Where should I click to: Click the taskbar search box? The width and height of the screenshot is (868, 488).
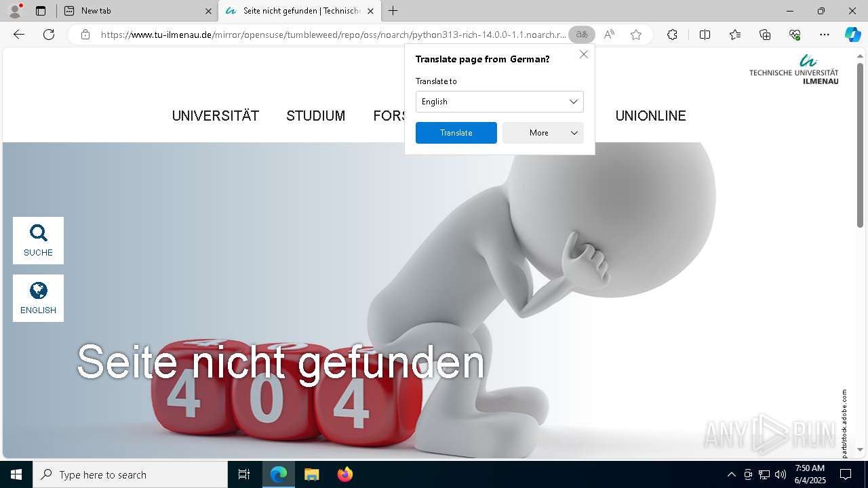pos(130,474)
